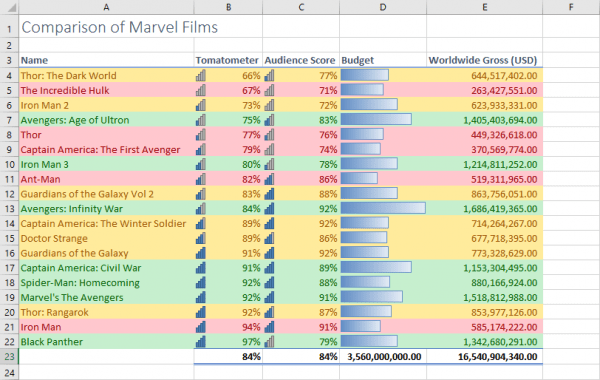Select column A header
600x380 pixels.
point(106,7)
